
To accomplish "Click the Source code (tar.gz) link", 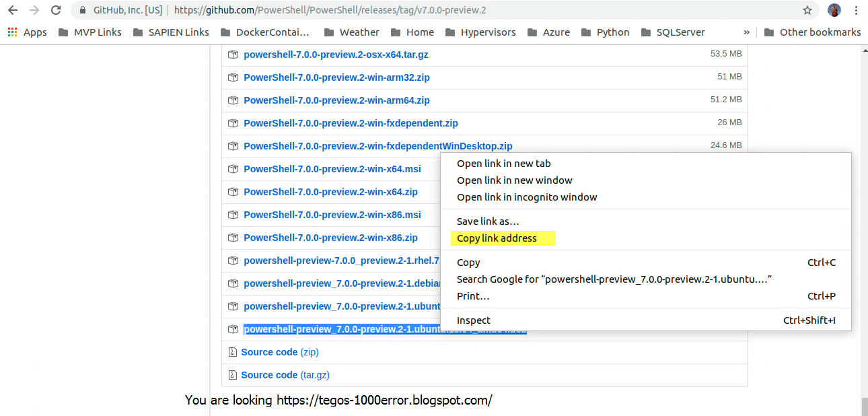I will pyautogui.click(x=285, y=375).
